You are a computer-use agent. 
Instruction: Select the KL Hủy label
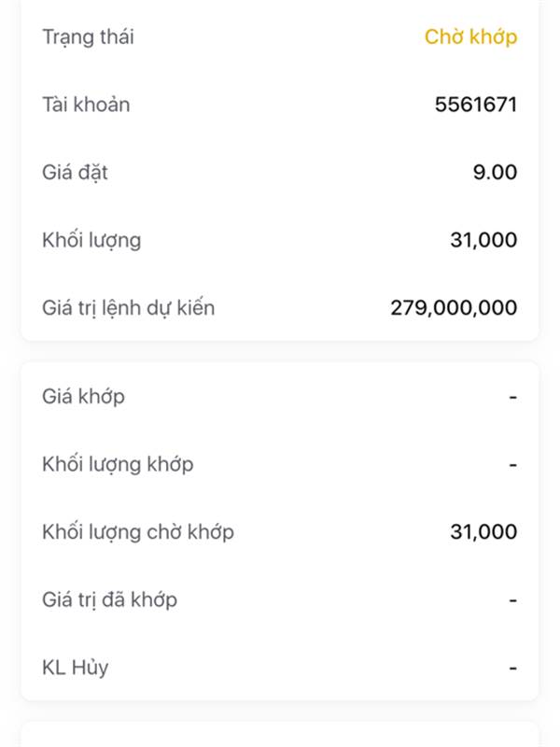pyautogui.click(x=76, y=668)
